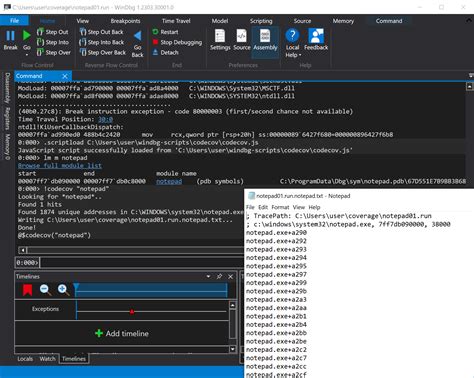Click line notepad.exe+a290 in Notepad
Viewport: 474px width, 378px height.
(x=276, y=233)
